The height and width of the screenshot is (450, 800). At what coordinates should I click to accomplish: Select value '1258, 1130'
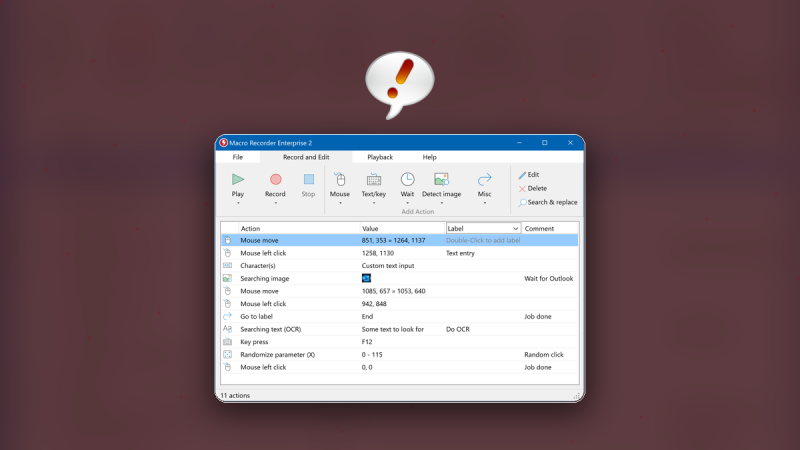pyautogui.click(x=378, y=253)
